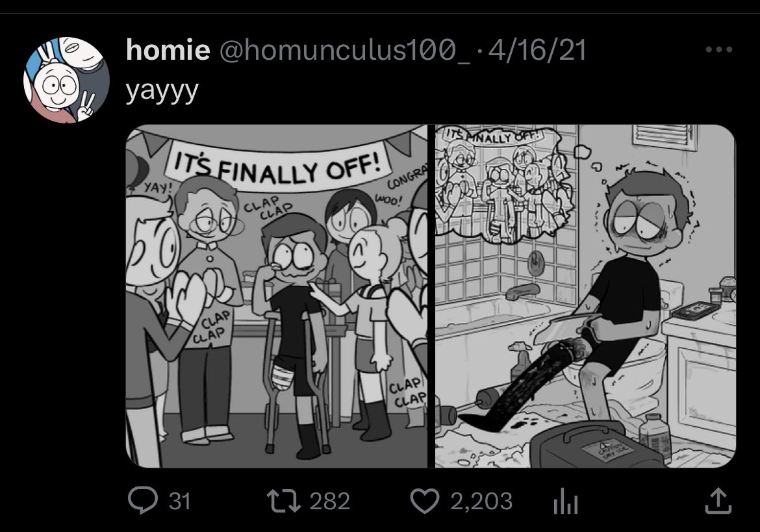Click the 31 replies count
Screen dimensions: 760x532
[x=179, y=501]
